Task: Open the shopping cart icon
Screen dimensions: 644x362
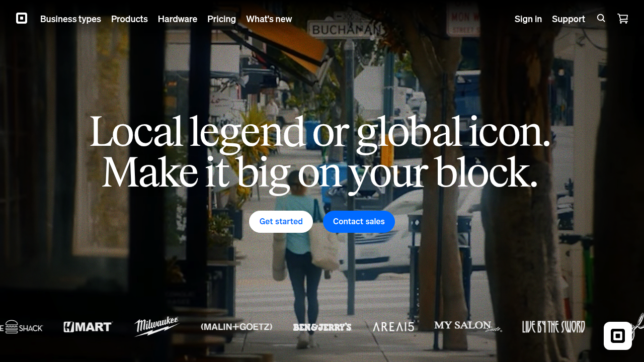Action: (x=623, y=19)
